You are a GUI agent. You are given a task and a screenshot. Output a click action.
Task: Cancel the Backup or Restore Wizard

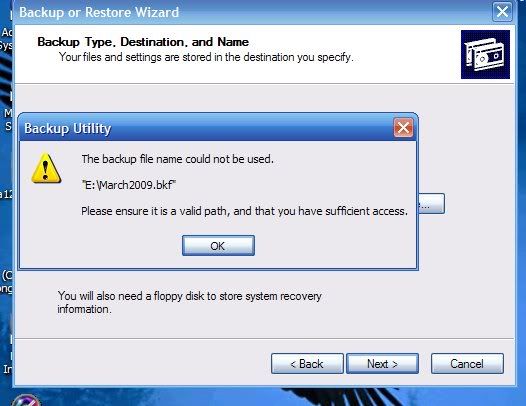tap(467, 363)
